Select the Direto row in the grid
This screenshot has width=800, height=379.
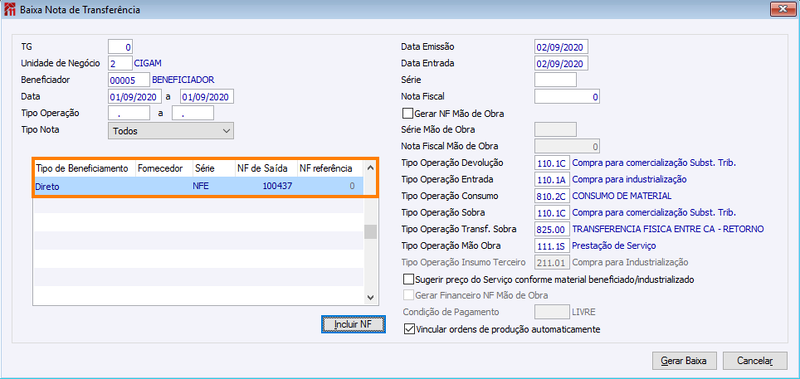(x=198, y=186)
